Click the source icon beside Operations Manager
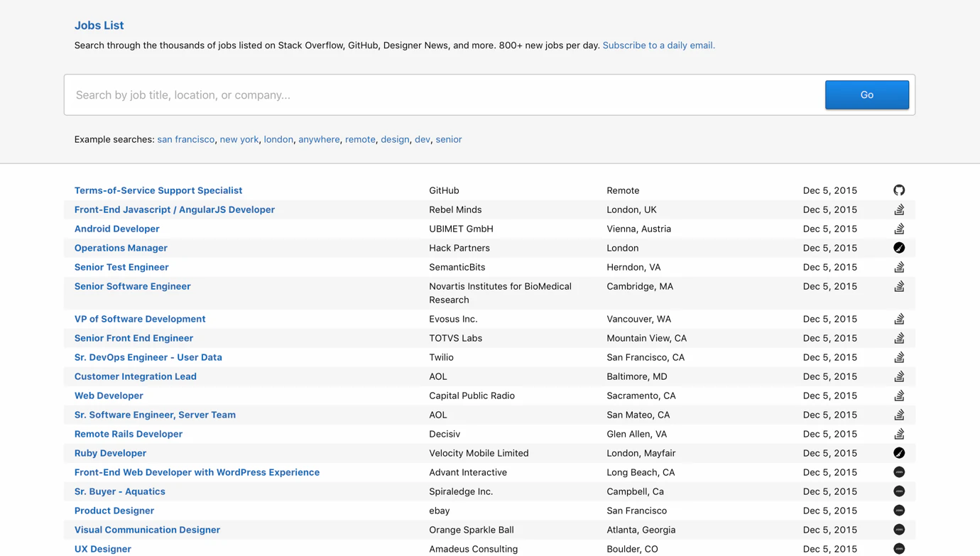This screenshot has height=556, width=980. (899, 247)
